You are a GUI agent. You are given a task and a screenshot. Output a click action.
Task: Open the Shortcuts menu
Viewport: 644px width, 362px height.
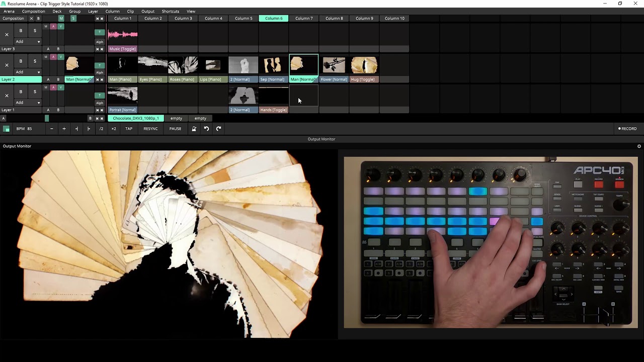pyautogui.click(x=171, y=11)
